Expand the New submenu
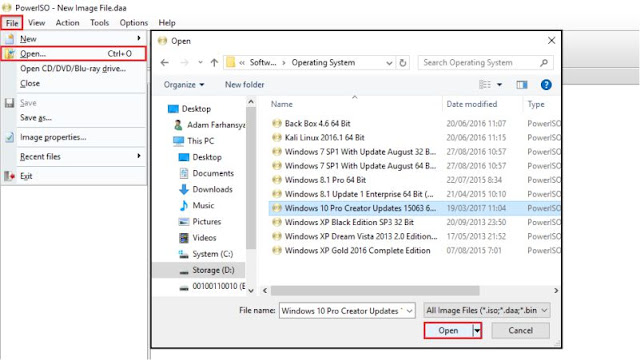The height and width of the screenshot is (360, 640). (x=73, y=39)
